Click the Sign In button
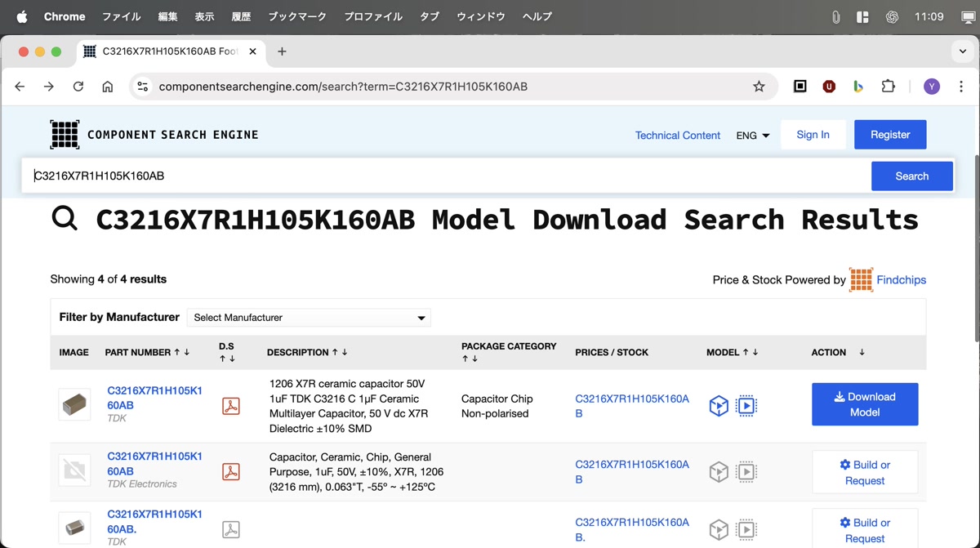The image size is (980, 548). (x=813, y=135)
